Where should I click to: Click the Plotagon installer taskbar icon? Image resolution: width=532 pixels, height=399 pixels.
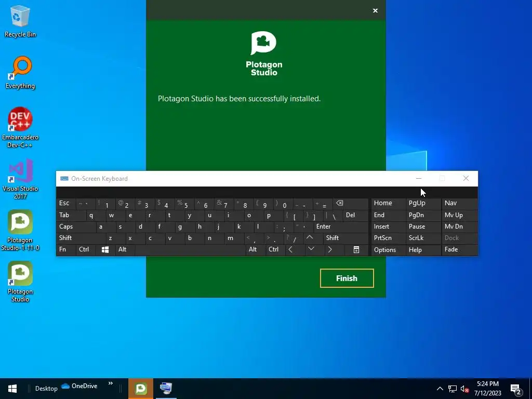(x=141, y=389)
